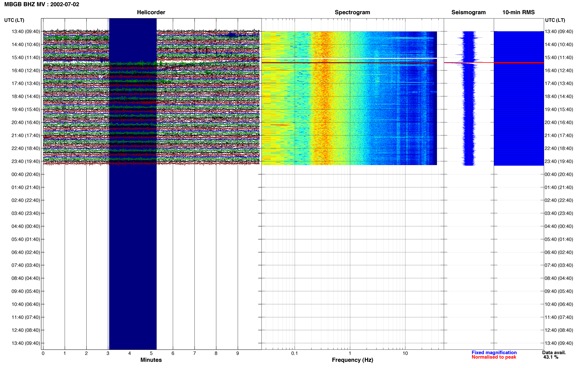
Task: Click the "00:40 (20:40)" label on the helicorder axis
Action: [26, 174]
